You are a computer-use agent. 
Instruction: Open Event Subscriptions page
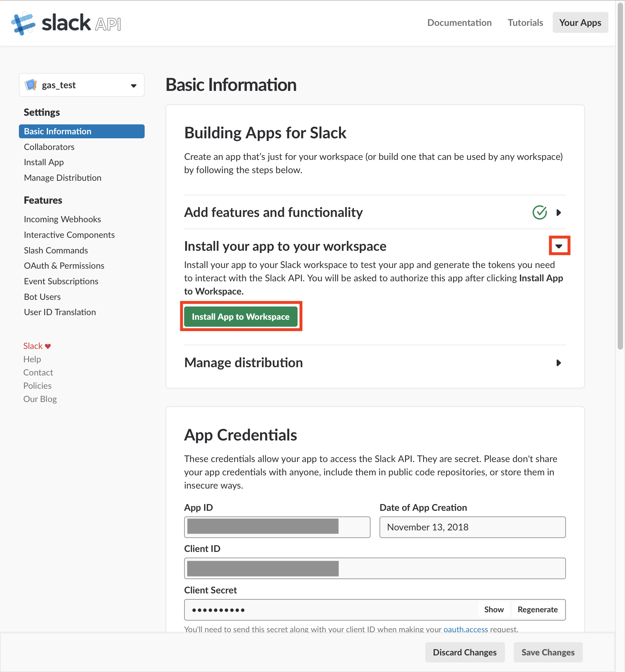(x=61, y=281)
